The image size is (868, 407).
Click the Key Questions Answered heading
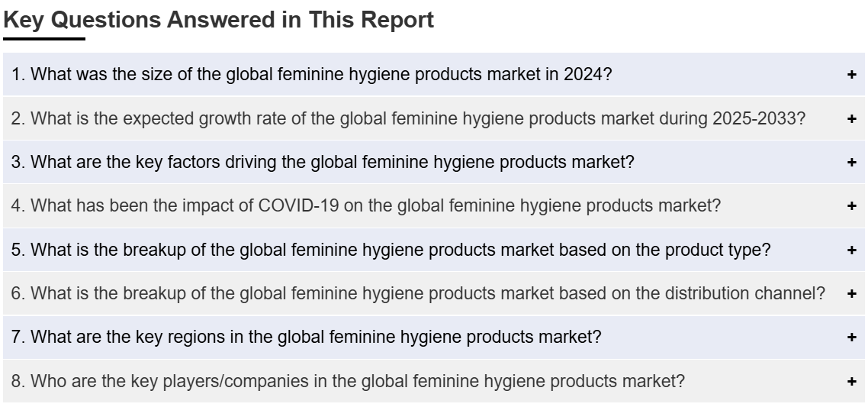pyautogui.click(x=218, y=20)
